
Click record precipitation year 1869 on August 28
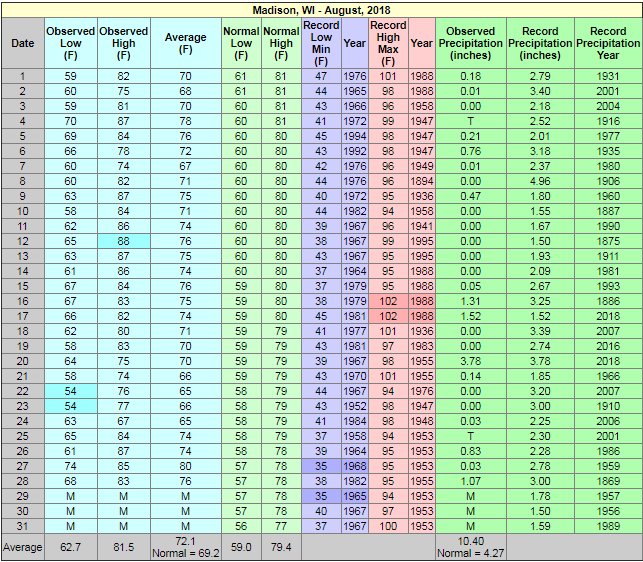[608, 481]
